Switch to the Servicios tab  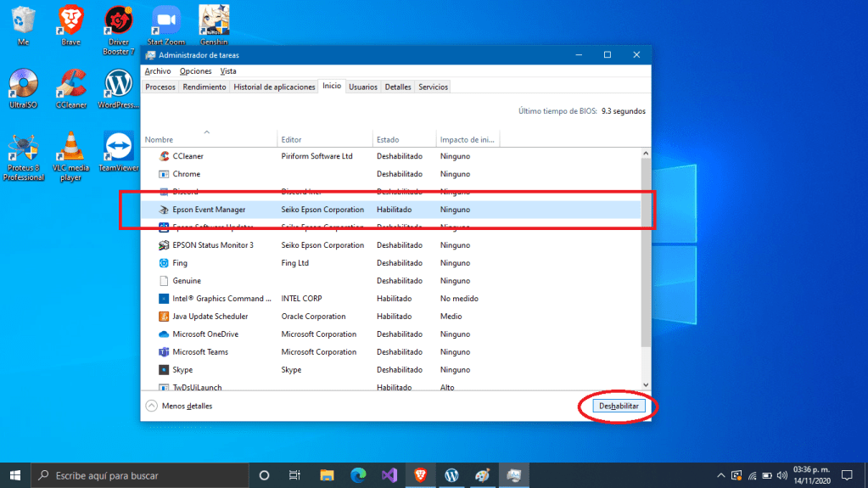point(433,87)
